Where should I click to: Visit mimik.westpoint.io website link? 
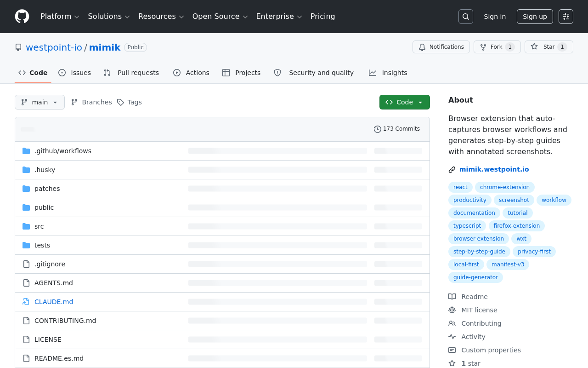(494, 169)
